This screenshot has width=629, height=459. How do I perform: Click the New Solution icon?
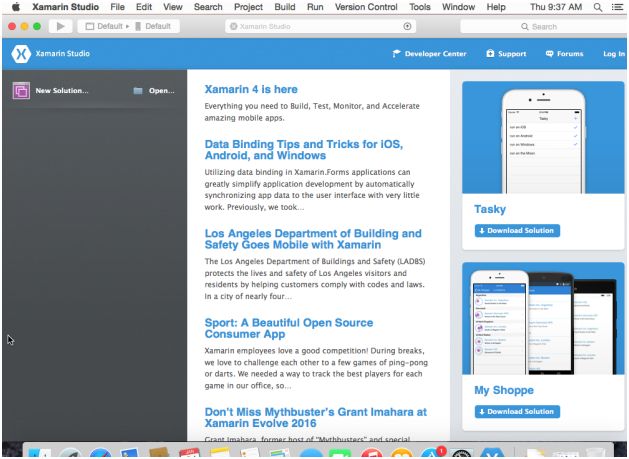point(21,91)
